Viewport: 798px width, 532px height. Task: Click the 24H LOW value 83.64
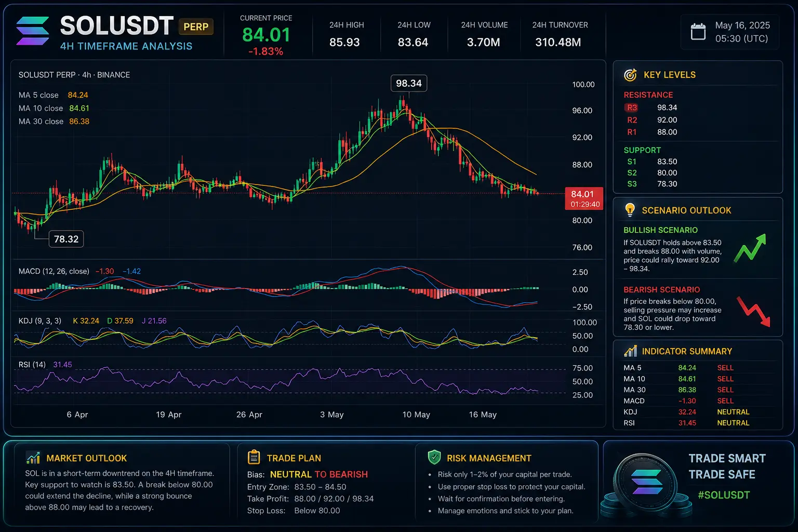coord(413,42)
